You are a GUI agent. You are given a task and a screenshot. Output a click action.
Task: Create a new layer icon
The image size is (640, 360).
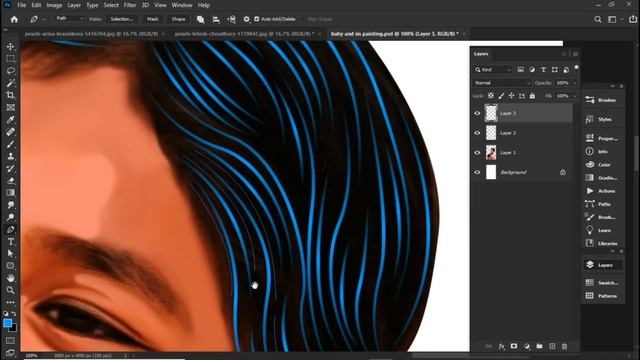click(x=552, y=346)
